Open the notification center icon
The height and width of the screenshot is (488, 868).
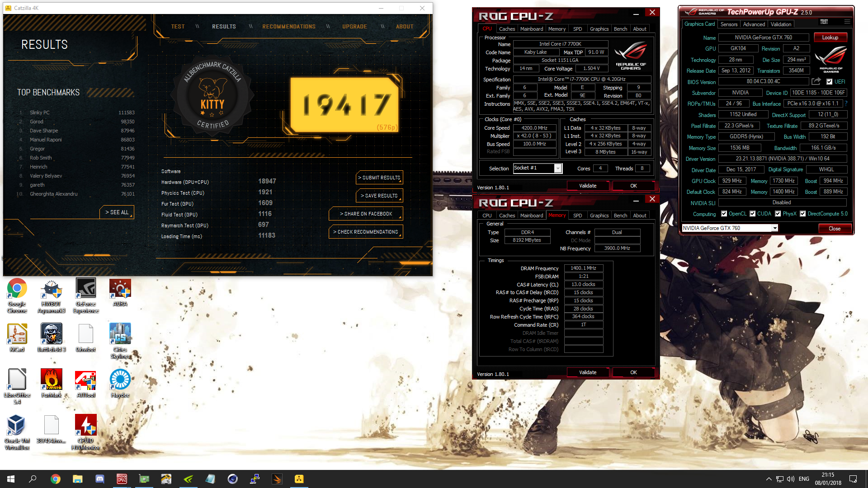pyautogui.click(x=853, y=479)
